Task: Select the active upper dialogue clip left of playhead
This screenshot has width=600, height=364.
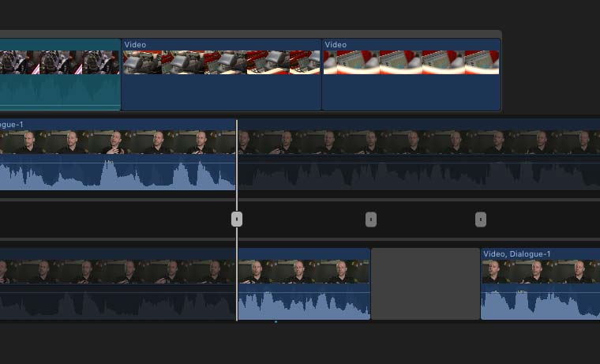Action: [x=118, y=155]
